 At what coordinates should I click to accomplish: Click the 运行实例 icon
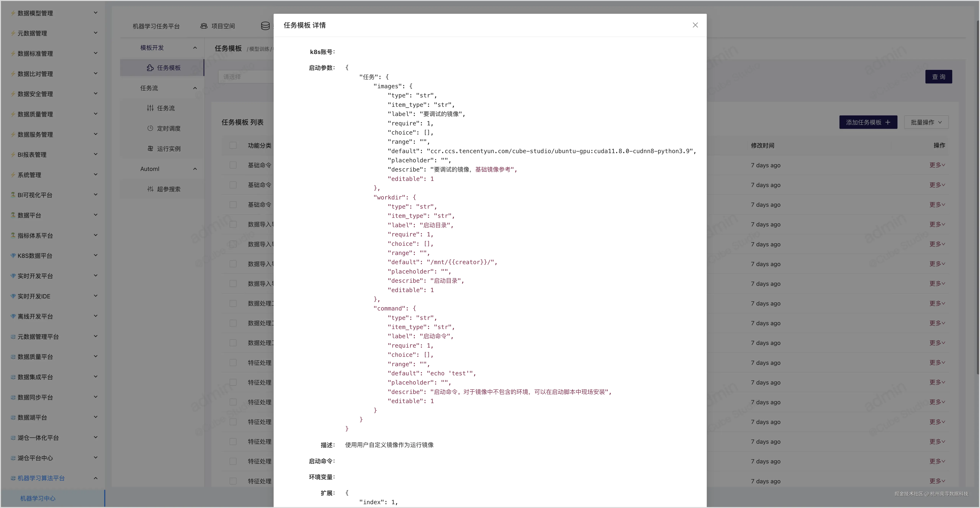[150, 149]
